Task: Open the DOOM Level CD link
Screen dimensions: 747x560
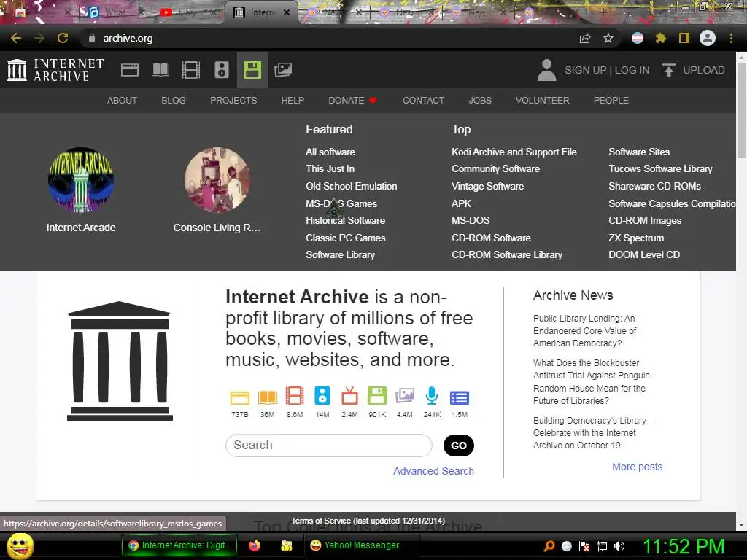Action: [644, 254]
